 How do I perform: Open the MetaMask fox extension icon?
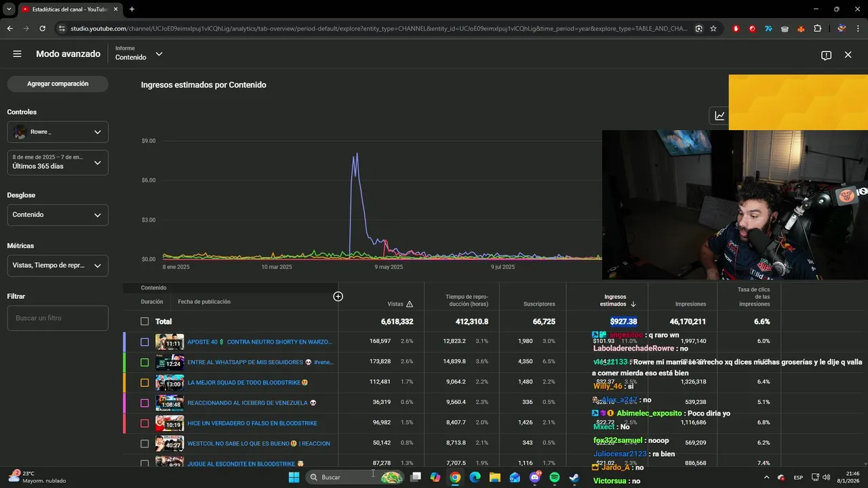801,28
